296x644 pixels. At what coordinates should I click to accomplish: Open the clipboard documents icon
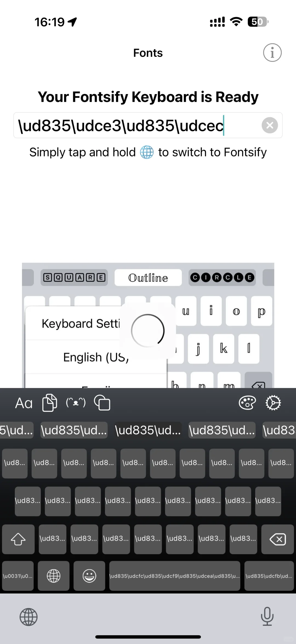tap(50, 403)
